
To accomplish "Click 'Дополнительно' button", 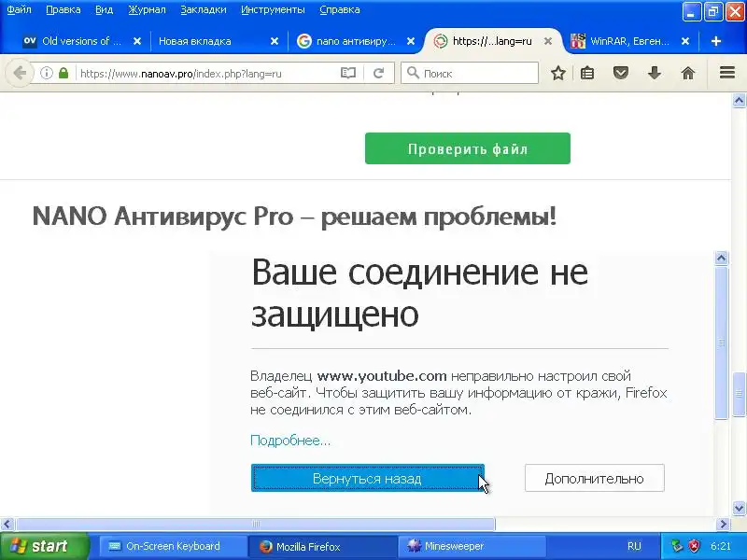I will [594, 478].
